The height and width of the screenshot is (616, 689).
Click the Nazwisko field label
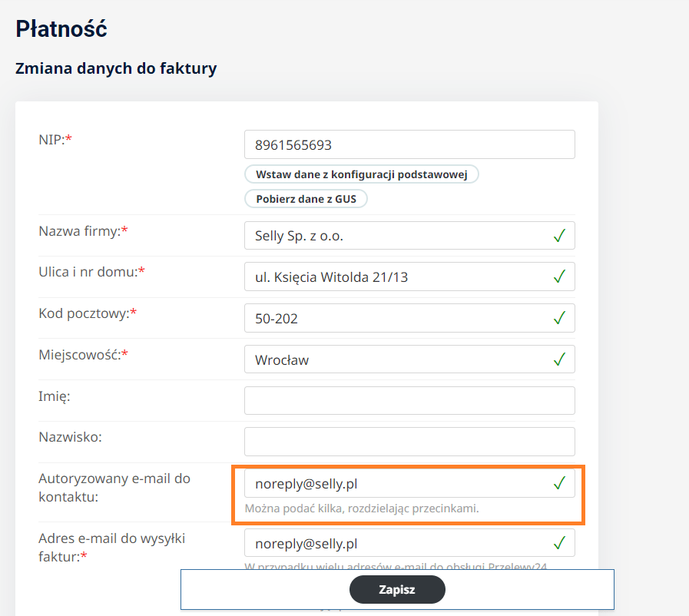click(x=70, y=437)
